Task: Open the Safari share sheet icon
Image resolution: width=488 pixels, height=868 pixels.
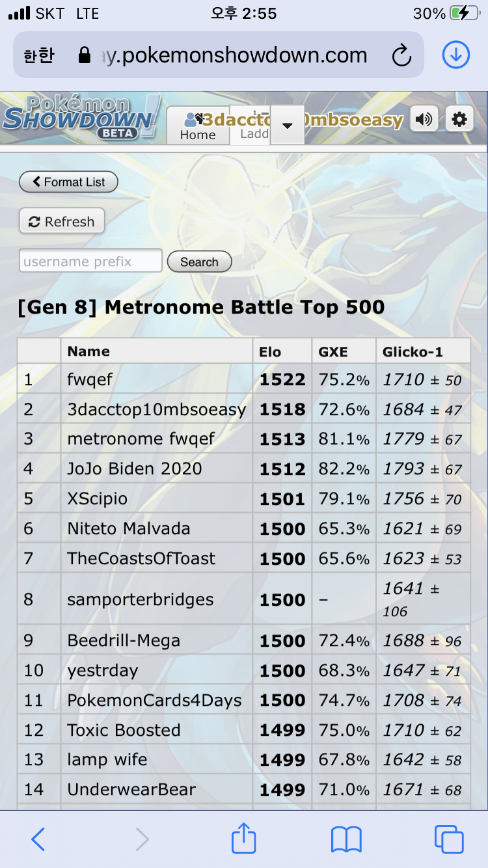Action: tap(244, 837)
